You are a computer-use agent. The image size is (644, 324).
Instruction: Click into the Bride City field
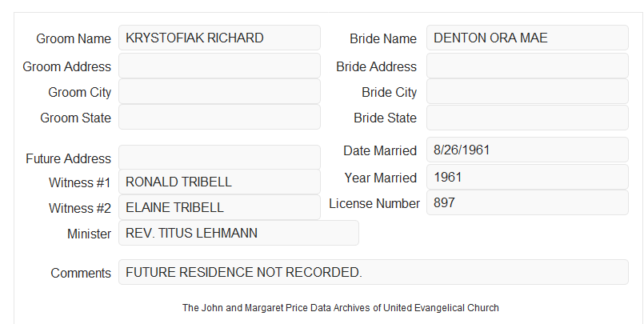click(527, 91)
